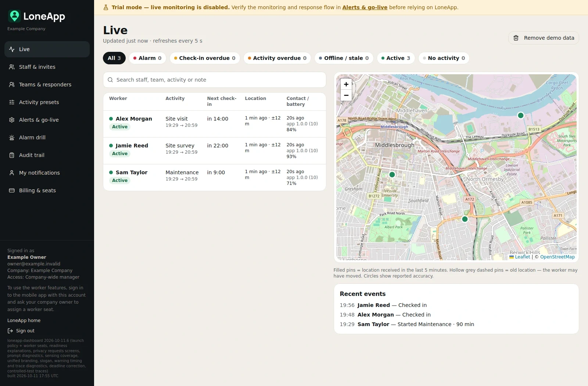
Task: Click the My notifications person icon
Action: pos(12,173)
